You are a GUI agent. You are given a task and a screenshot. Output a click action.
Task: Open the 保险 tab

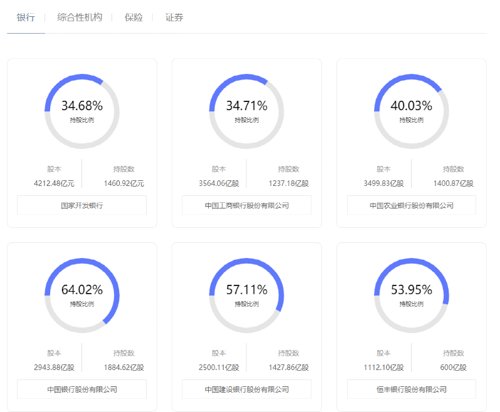[133, 17]
